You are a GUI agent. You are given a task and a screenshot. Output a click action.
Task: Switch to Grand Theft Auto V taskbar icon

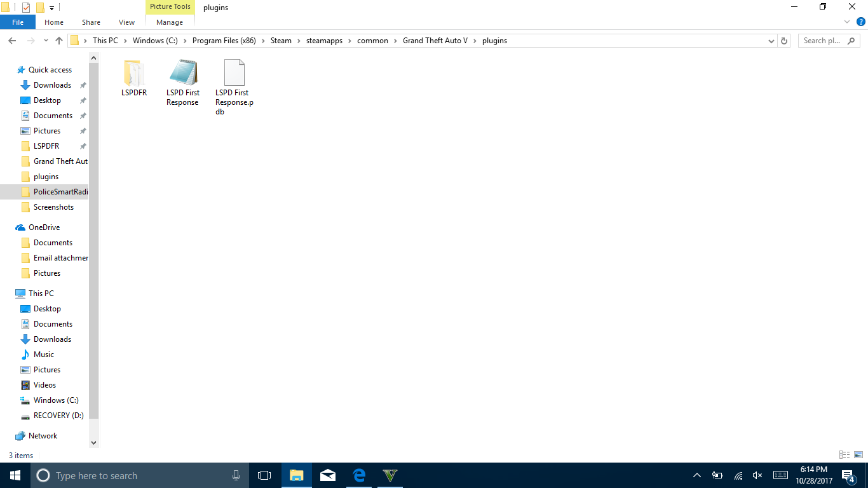390,475
